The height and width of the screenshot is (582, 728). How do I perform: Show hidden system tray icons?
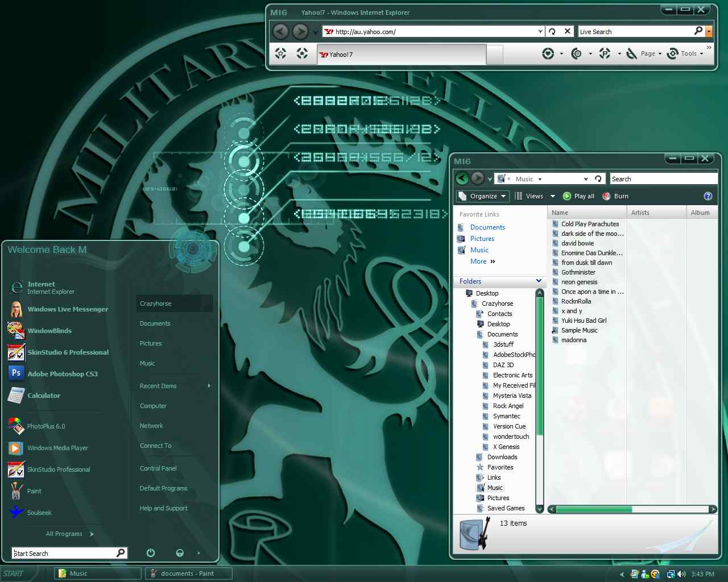click(622, 574)
